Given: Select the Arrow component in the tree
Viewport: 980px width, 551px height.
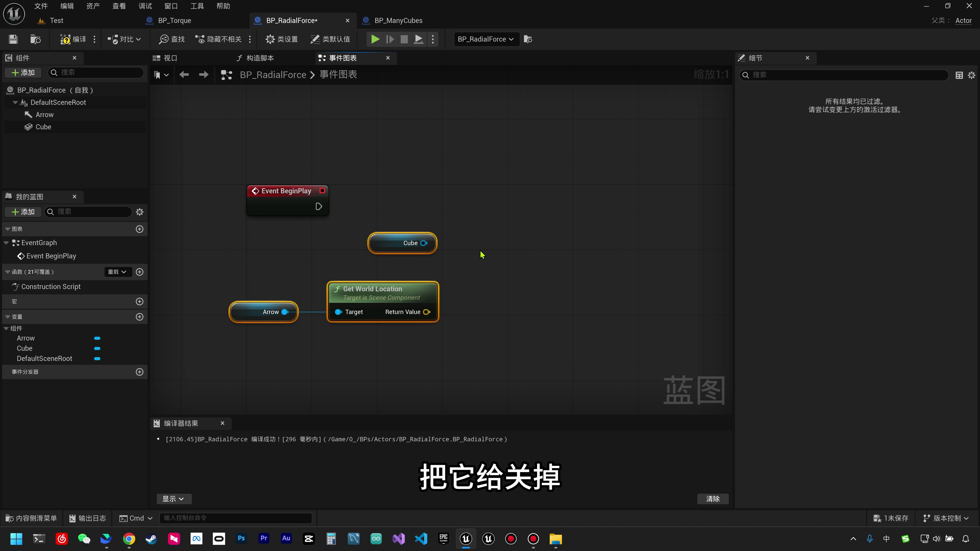Looking at the screenshot, I should tap(44, 115).
